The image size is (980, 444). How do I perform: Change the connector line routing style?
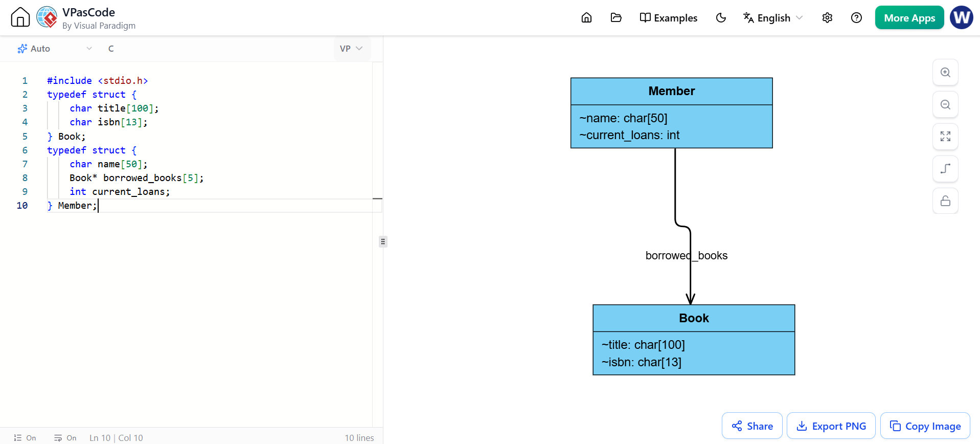(x=945, y=169)
